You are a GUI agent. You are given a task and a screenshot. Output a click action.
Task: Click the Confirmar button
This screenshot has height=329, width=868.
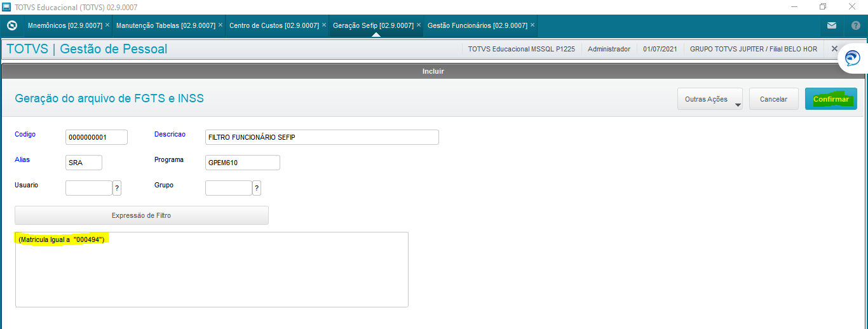pos(831,99)
